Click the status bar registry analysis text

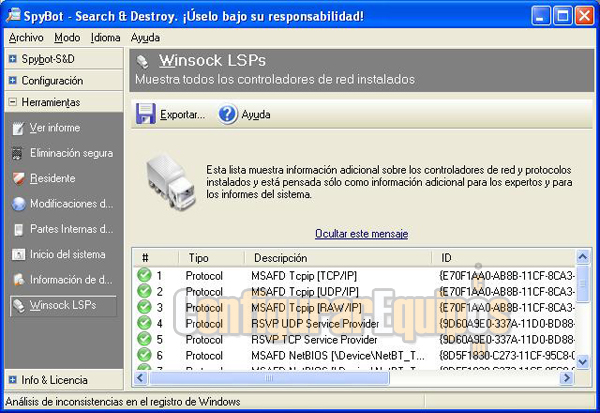[123, 402]
